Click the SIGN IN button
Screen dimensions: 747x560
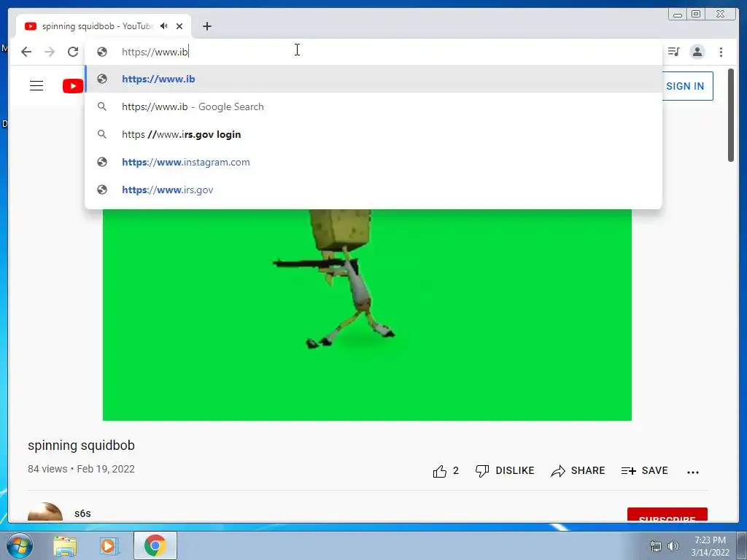pos(685,86)
